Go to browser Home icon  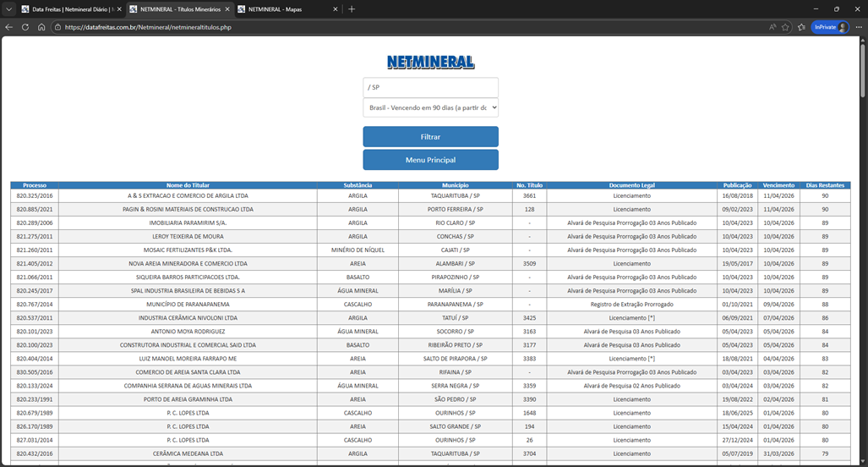click(x=41, y=26)
